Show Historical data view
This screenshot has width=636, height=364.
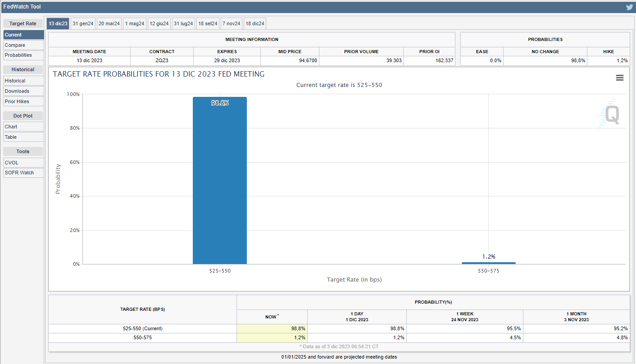(23, 81)
